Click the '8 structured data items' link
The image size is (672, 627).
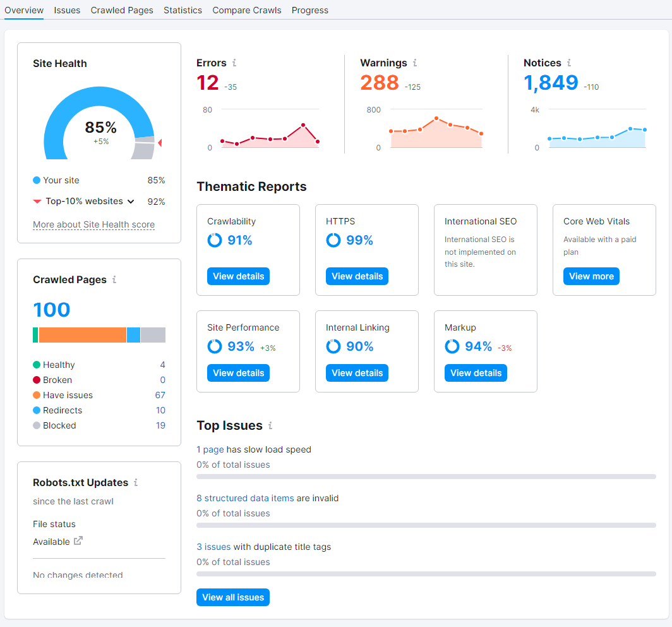245,498
